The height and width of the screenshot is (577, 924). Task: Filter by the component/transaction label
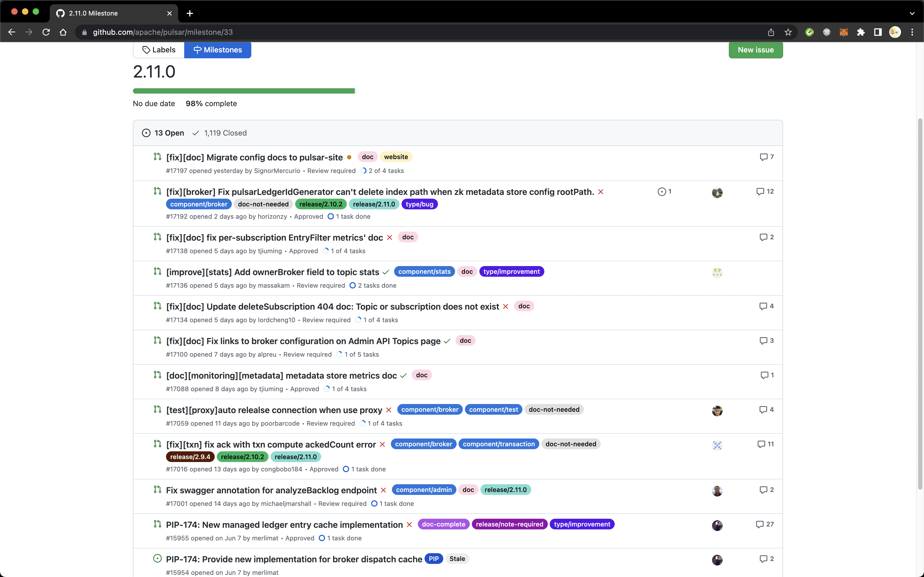click(x=499, y=444)
